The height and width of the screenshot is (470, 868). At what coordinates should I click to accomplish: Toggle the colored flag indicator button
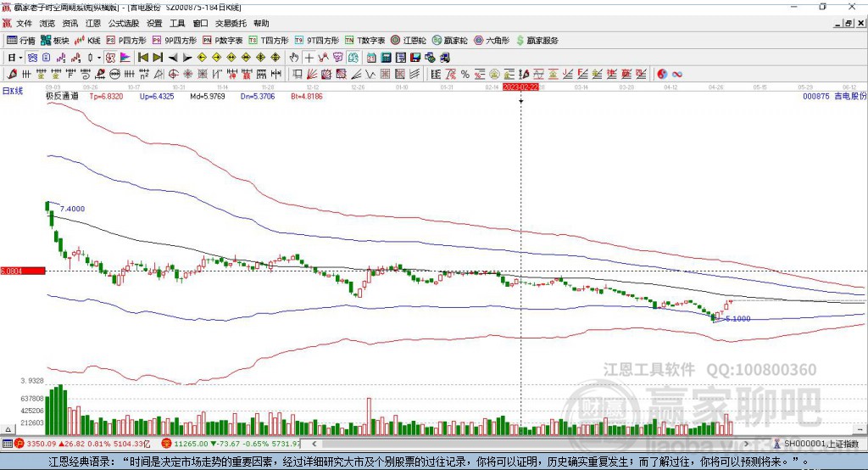125,58
